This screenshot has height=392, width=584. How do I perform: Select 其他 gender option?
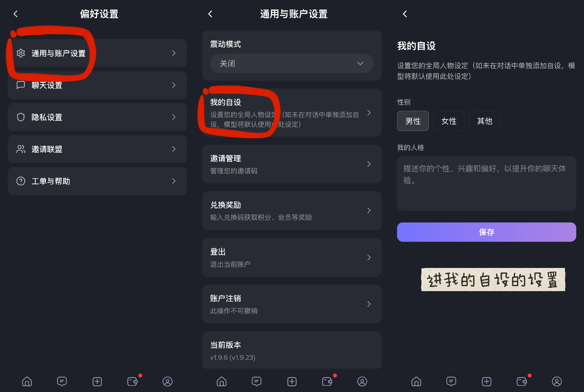pos(484,121)
